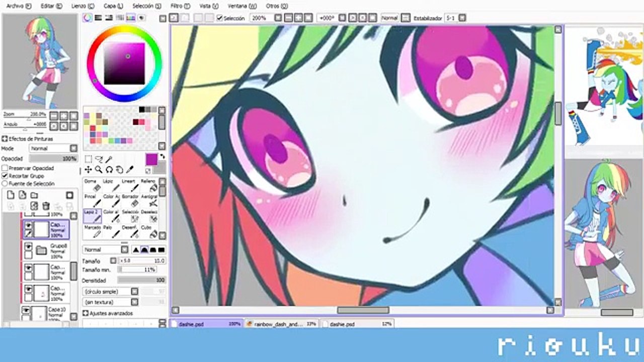Pick the zoom magnifier tool
644x362 pixels.
(99, 170)
